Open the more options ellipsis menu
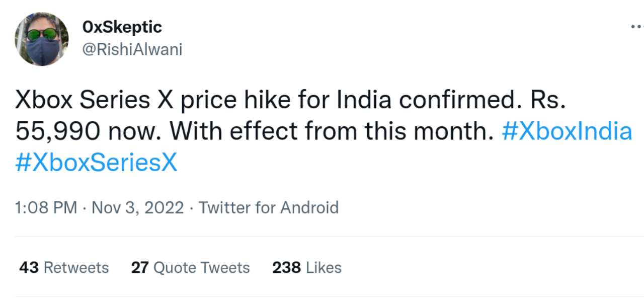The height and width of the screenshot is (298, 644). (637, 26)
